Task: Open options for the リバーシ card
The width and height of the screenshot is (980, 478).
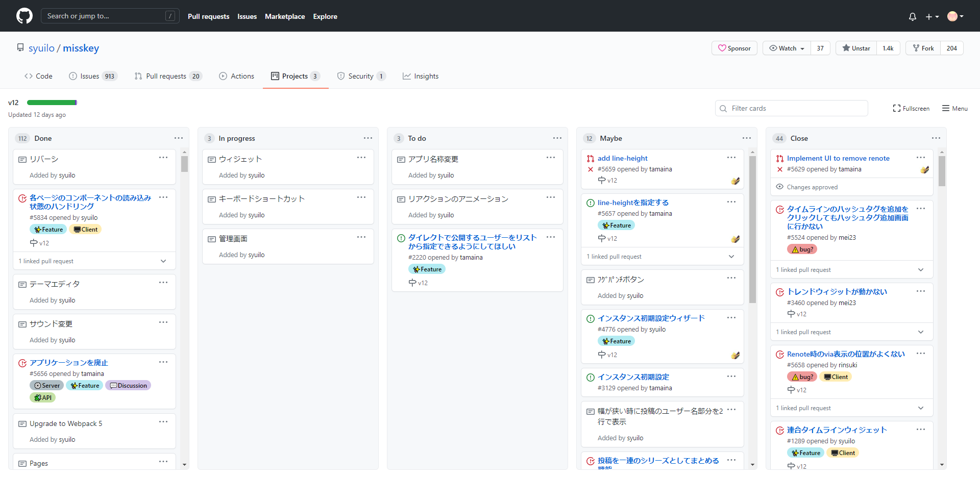Action: (x=163, y=158)
